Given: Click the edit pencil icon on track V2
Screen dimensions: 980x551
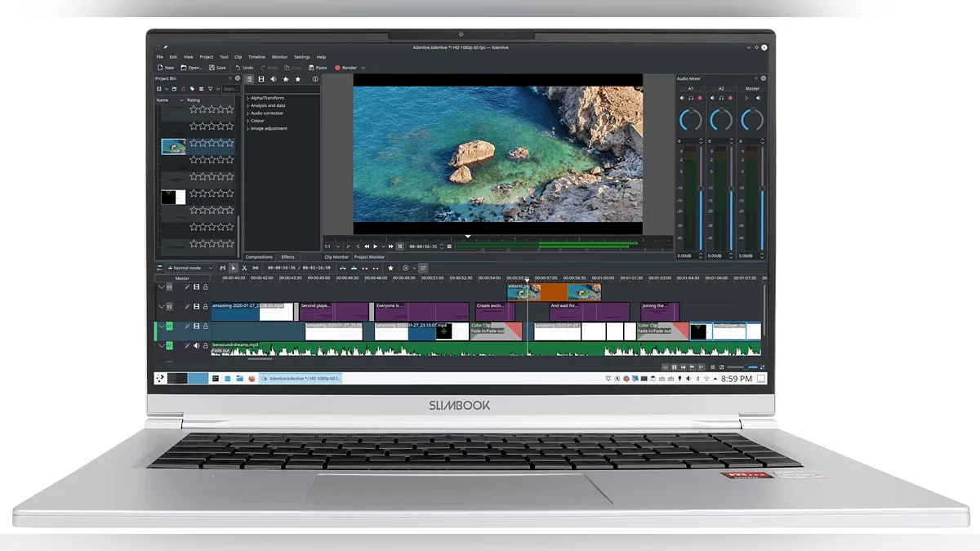Looking at the screenshot, I should click(187, 306).
